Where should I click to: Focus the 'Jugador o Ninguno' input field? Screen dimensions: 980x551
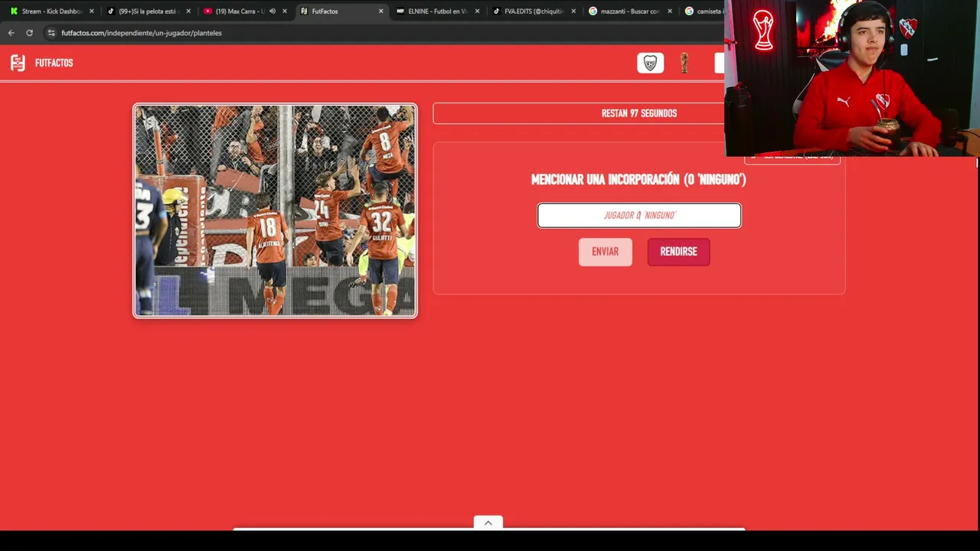[639, 215]
